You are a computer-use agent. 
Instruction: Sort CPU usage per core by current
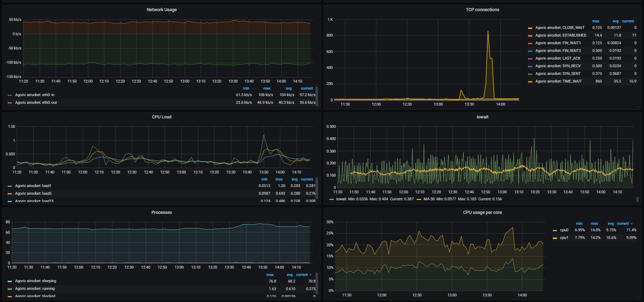(x=623, y=224)
